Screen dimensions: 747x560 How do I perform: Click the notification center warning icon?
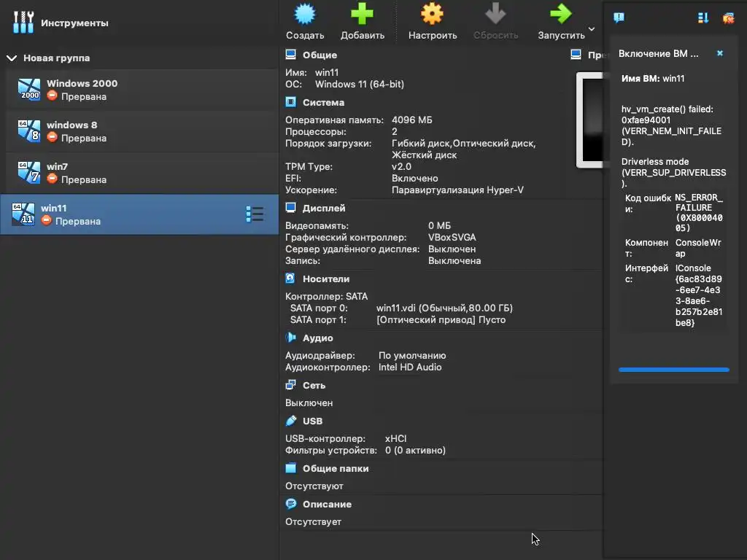tap(619, 18)
